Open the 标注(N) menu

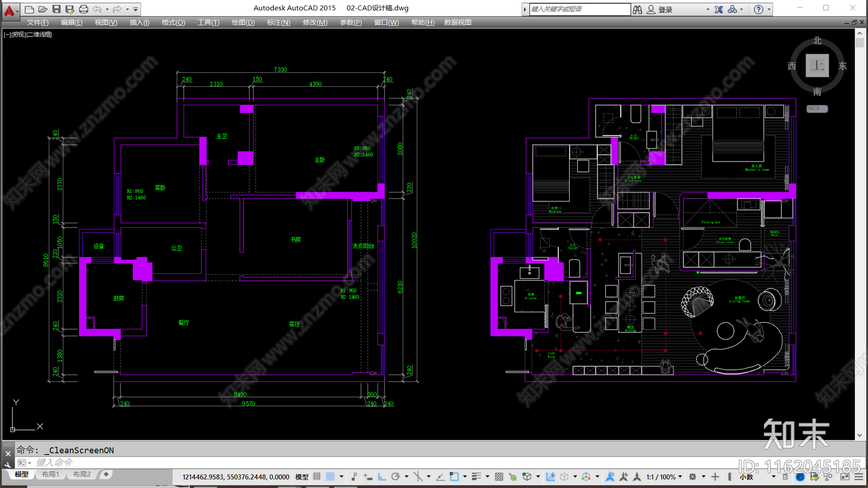278,22
